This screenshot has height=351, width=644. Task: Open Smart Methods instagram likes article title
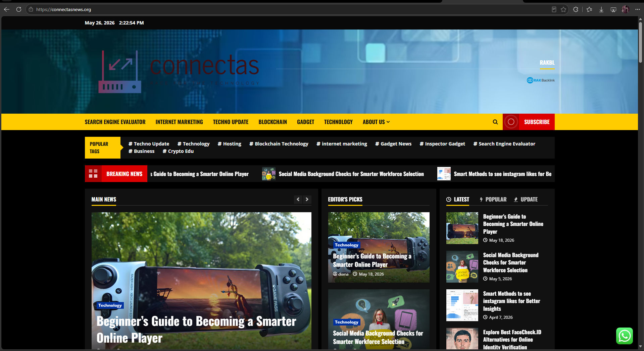point(511,301)
